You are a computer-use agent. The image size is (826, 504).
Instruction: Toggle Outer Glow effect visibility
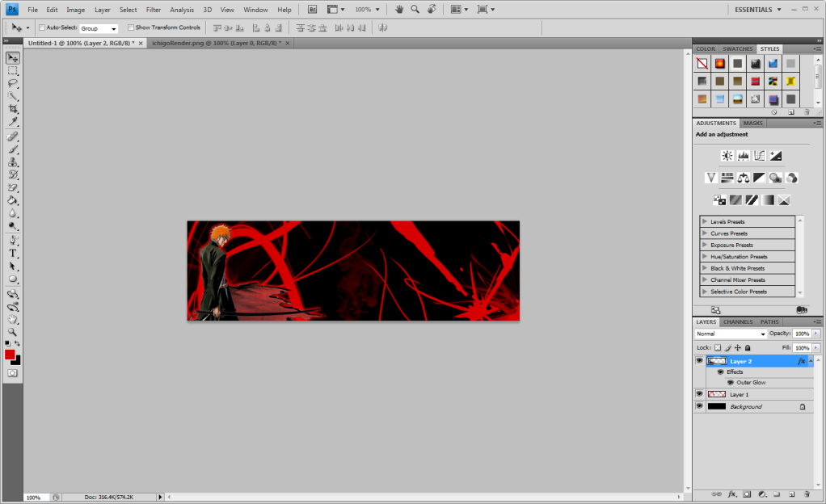(x=730, y=382)
